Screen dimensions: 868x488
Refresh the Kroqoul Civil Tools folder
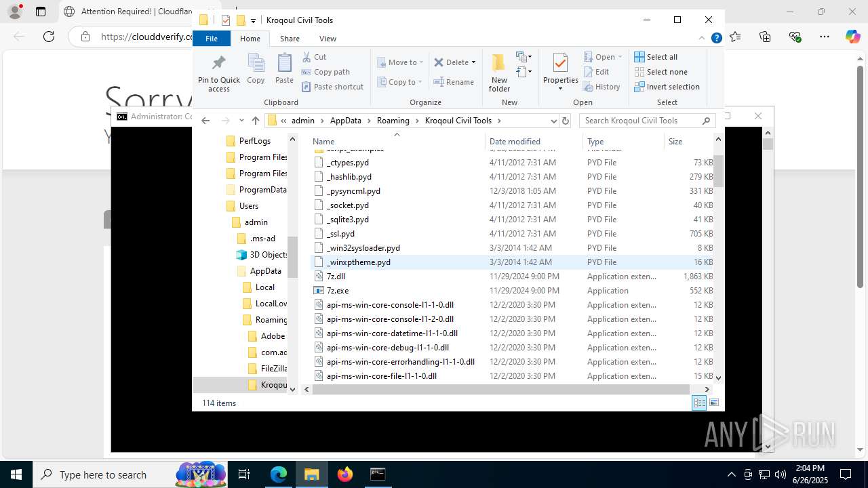tap(566, 121)
